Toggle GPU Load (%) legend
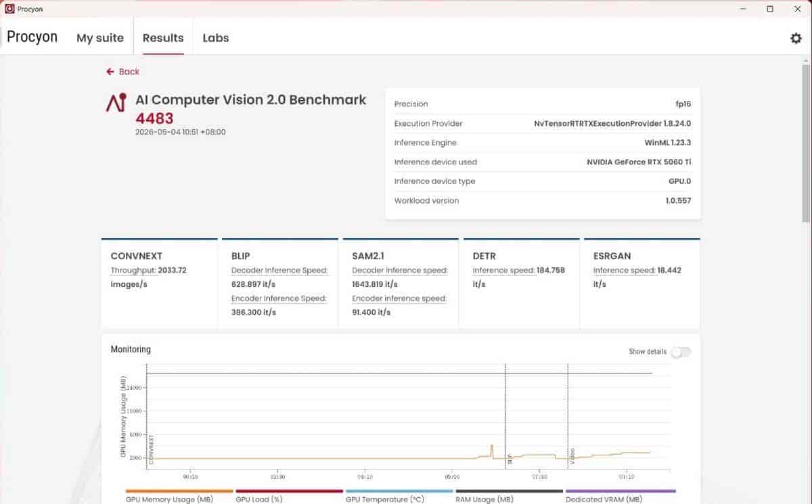Image resolution: width=812 pixels, height=504 pixels. [x=289, y=496]
